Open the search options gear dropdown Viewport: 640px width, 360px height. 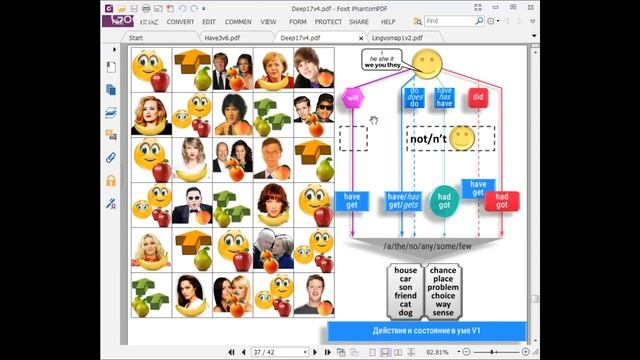(x=493, y=21)
